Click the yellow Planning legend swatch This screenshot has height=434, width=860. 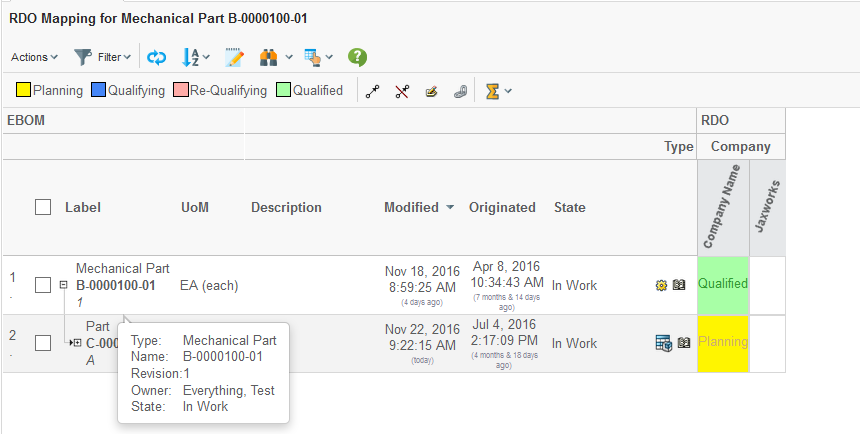tap(23, 90)
